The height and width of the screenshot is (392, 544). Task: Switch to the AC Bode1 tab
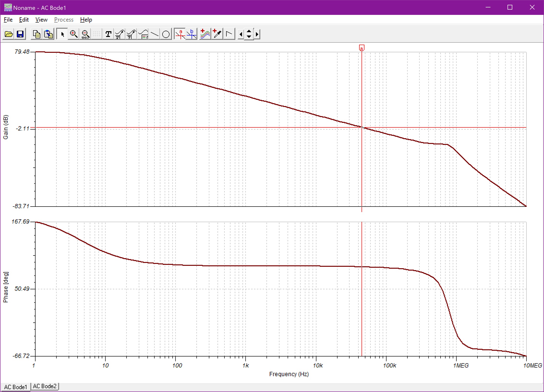pos(16,387)
